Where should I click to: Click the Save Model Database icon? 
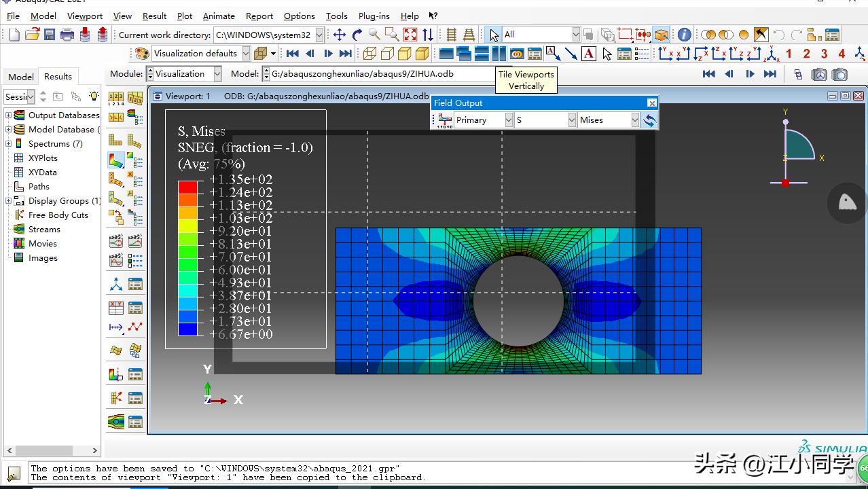[50, 35]
